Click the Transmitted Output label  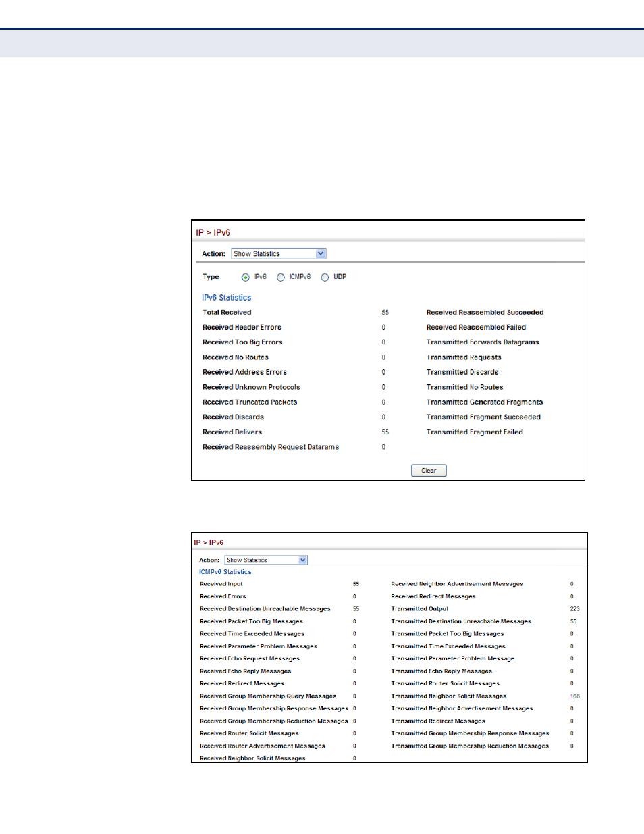pyautogui.click(x=419, y=609)
